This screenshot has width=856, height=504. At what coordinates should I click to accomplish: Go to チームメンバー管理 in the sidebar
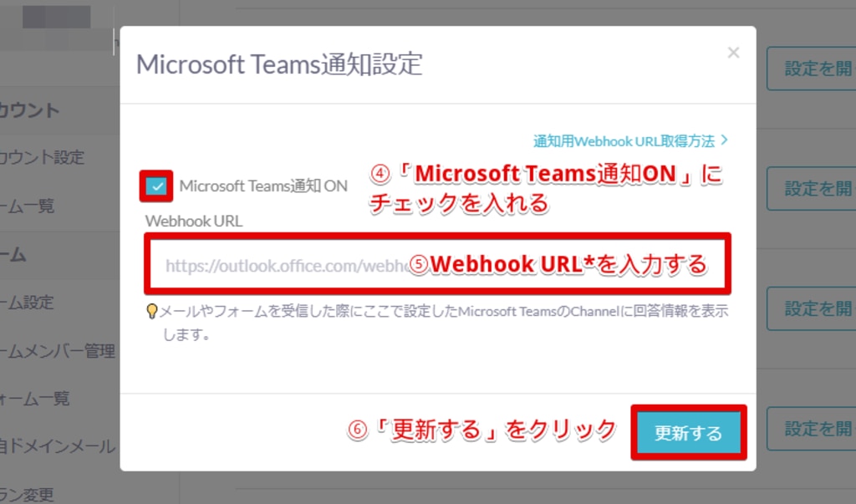tap(58, 350)
